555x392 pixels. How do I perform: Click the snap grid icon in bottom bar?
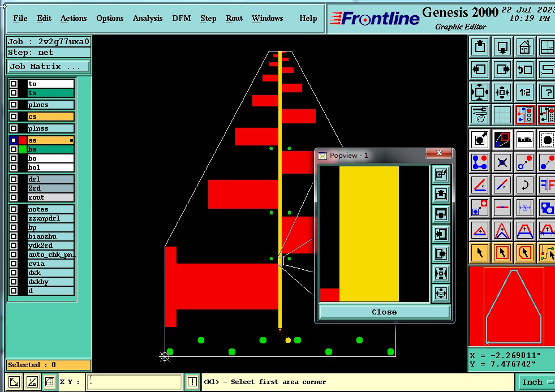click(50, 382)
